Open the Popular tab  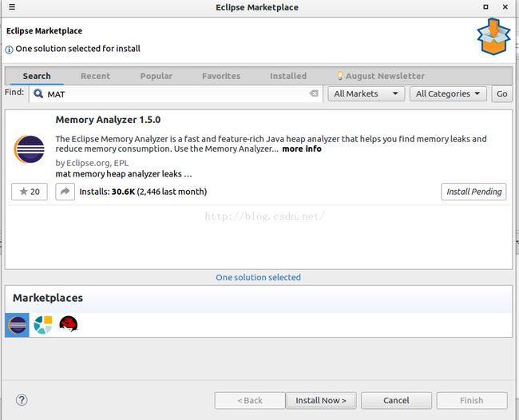(156, 76)
